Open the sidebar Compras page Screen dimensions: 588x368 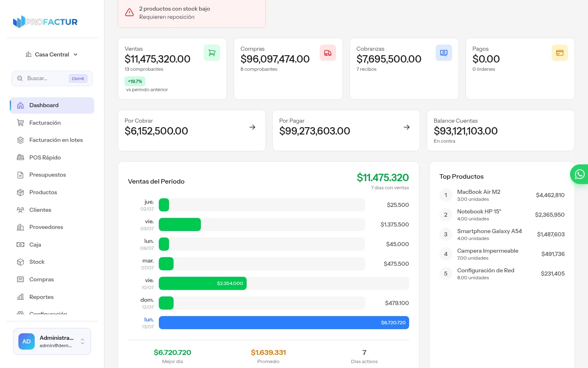tap(52, 279)
